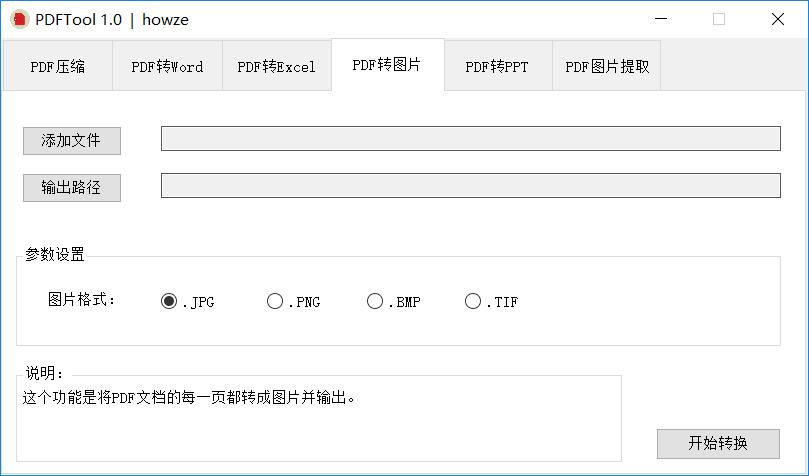Select .TIF as the image format

click(473, 301)
